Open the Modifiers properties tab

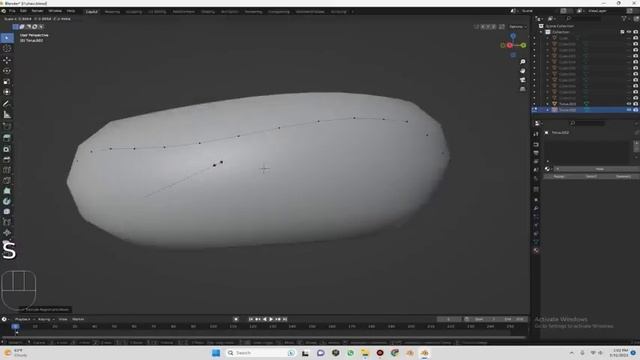(x=536, y=208)
